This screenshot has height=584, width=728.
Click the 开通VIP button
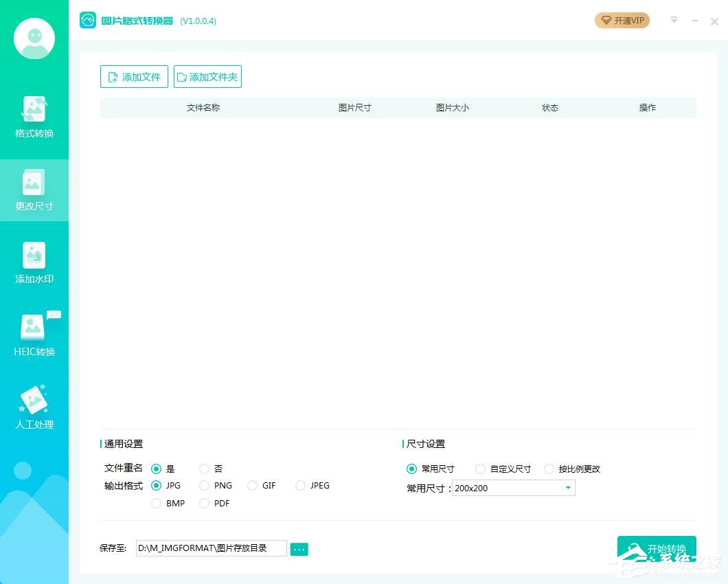coord(622,21)
